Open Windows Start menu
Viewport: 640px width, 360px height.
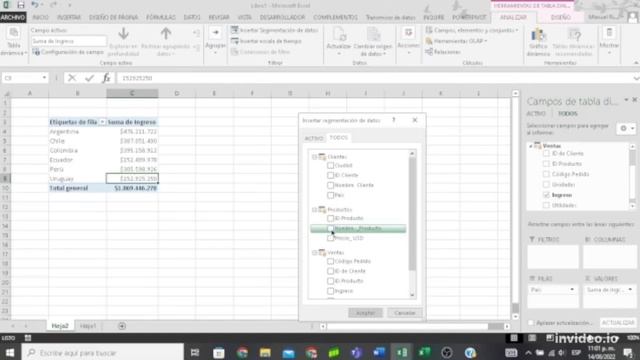click(x=10, y=352)
